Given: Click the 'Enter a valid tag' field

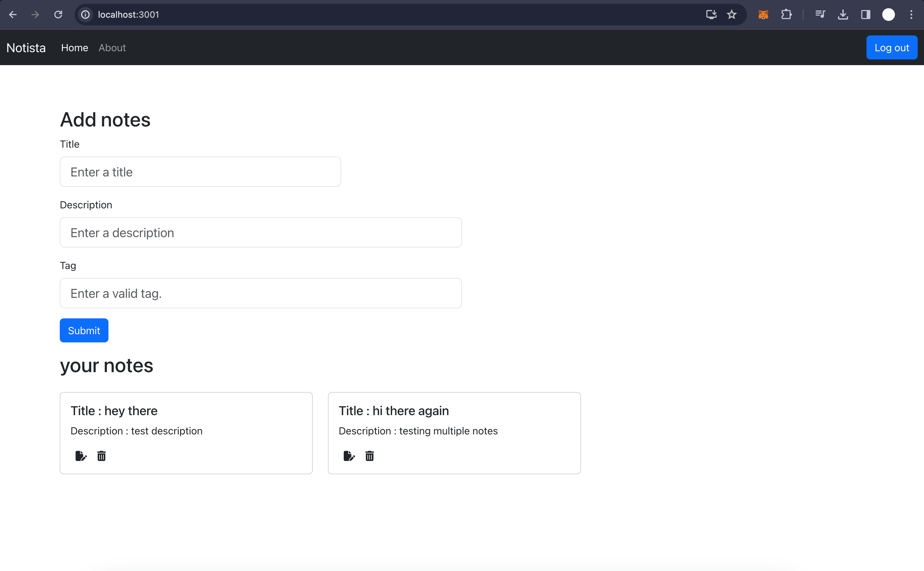Looking at the screenshot, I should click(261, 293).
